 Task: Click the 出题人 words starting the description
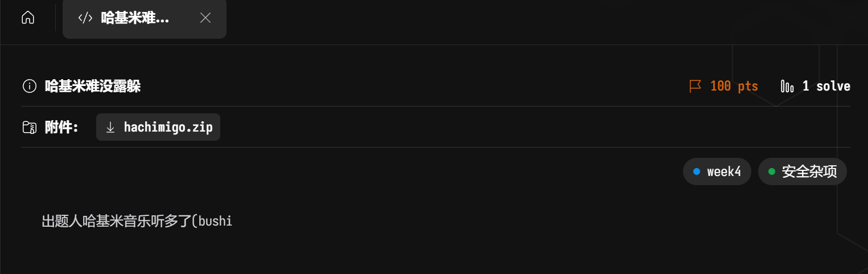pyautogui.click(x=61, y=220)
